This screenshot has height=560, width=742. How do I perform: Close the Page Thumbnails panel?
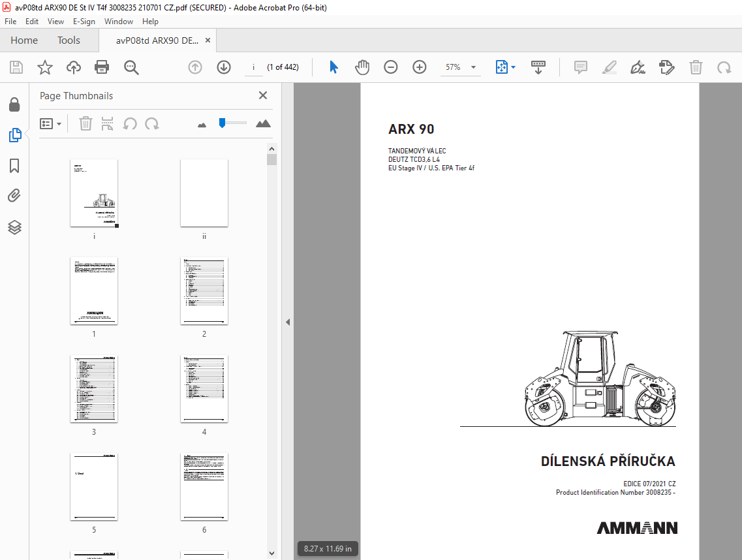click(263, 96)
